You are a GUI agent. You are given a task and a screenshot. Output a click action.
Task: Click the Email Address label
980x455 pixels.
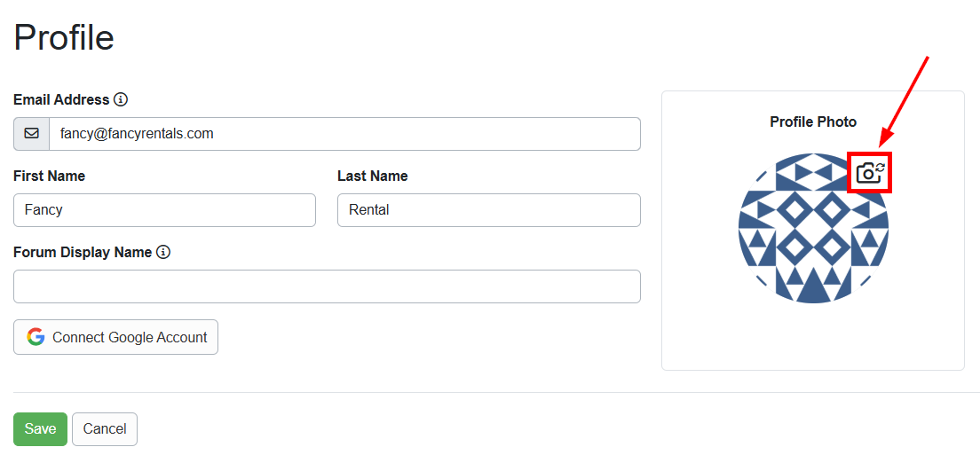click(x=61, y=99)
